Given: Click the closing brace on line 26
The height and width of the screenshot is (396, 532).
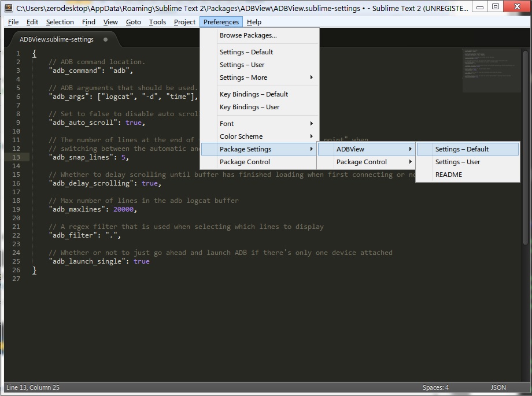Looking at the screenshot, I should (34, 270).
